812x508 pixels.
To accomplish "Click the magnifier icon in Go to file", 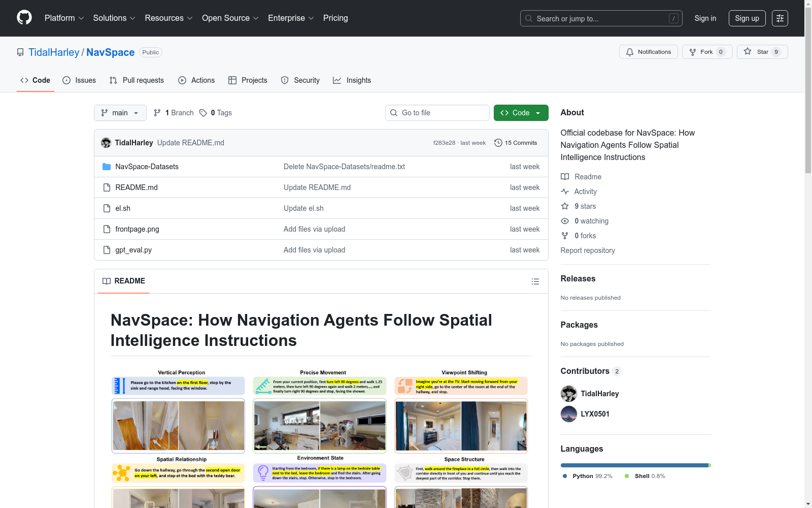I will coord(394,113).
